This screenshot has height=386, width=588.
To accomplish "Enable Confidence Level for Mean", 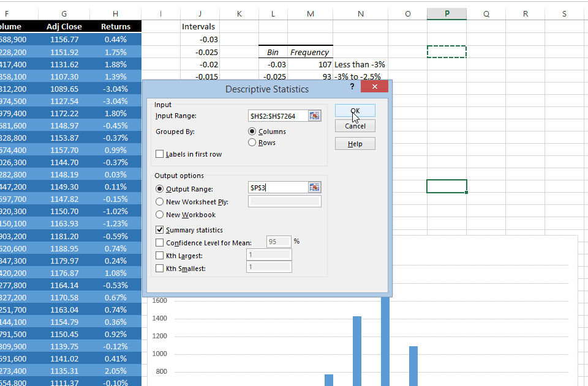I will tap(160, 243).
